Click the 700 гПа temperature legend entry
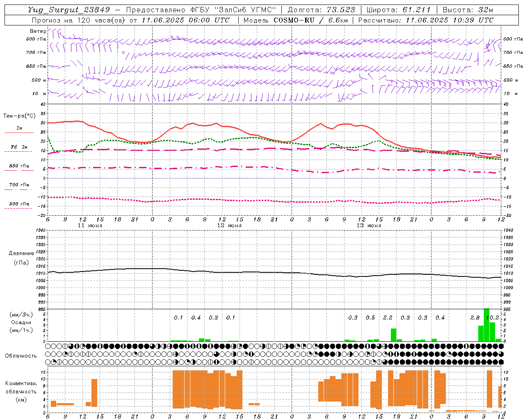Viewport: 525px width, 420px height. (19, 185)
